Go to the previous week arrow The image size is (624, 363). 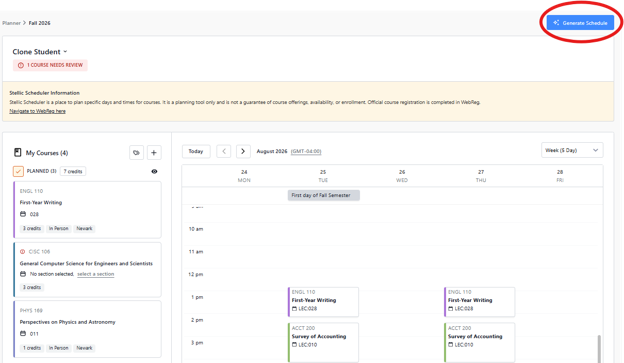coord(224,151)
